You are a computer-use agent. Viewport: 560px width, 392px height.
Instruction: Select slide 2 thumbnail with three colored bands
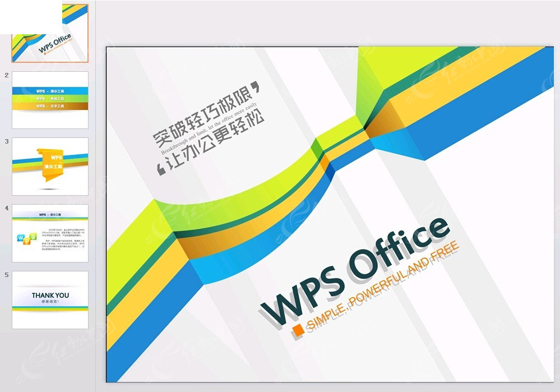[x=50, y=100]
